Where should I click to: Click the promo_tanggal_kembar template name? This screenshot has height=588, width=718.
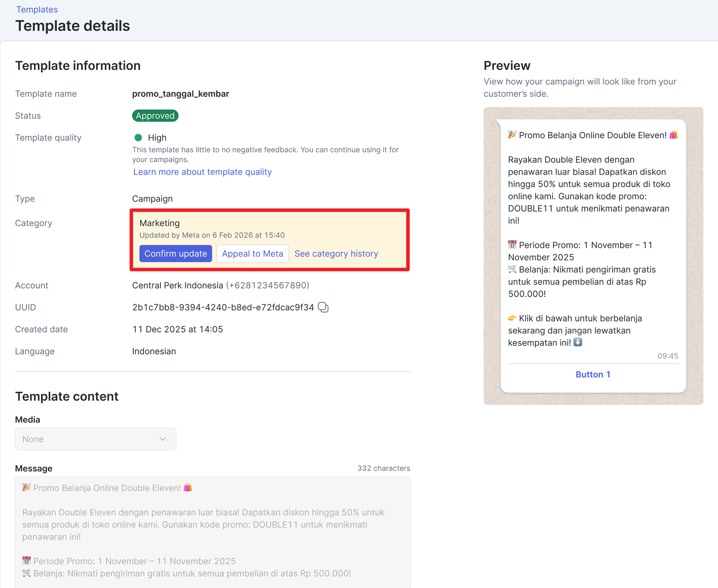(180, 94)
